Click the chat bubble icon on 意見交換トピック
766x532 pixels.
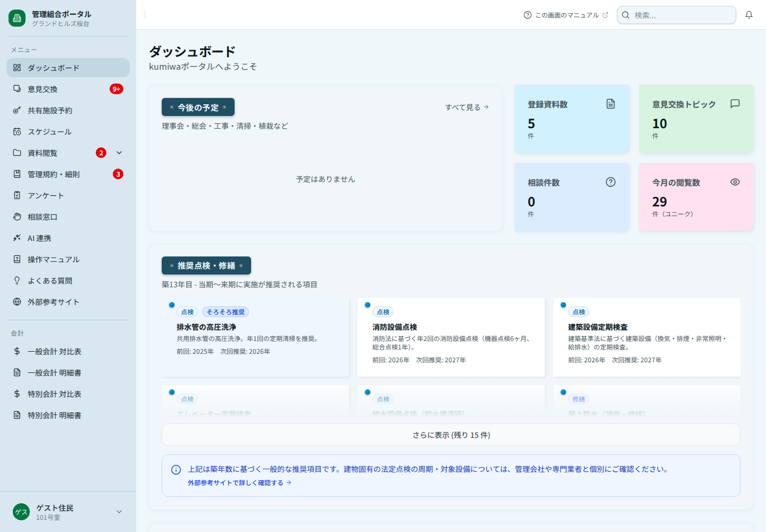(x=735, y=104)
